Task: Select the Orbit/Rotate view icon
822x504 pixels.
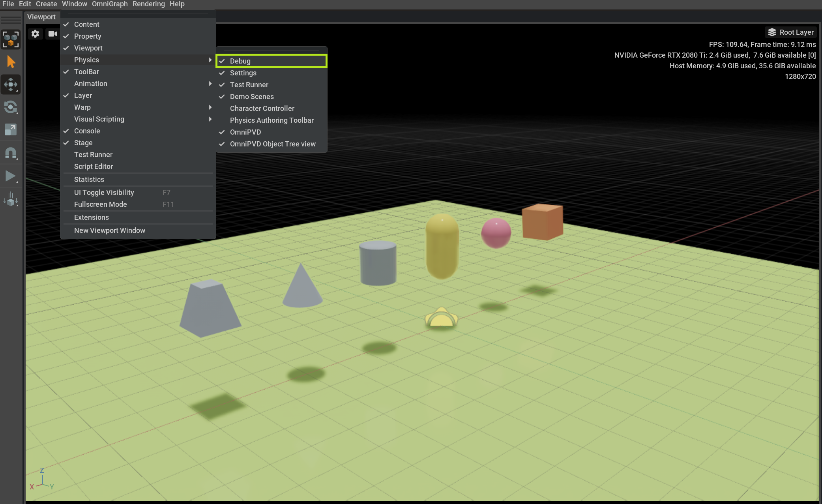Action: [11, 108]
